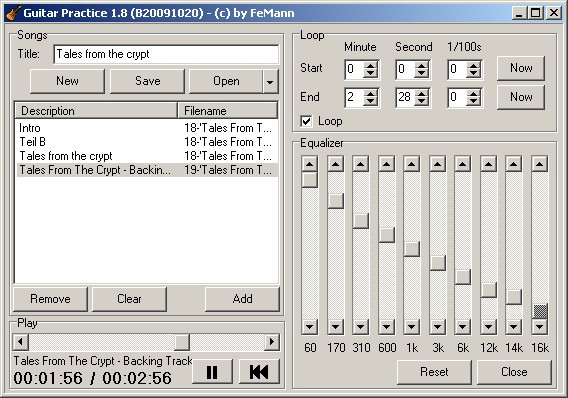568x398 pixels.
Task: Click the down arrow of the 3k band
Action: click(438, 327)
